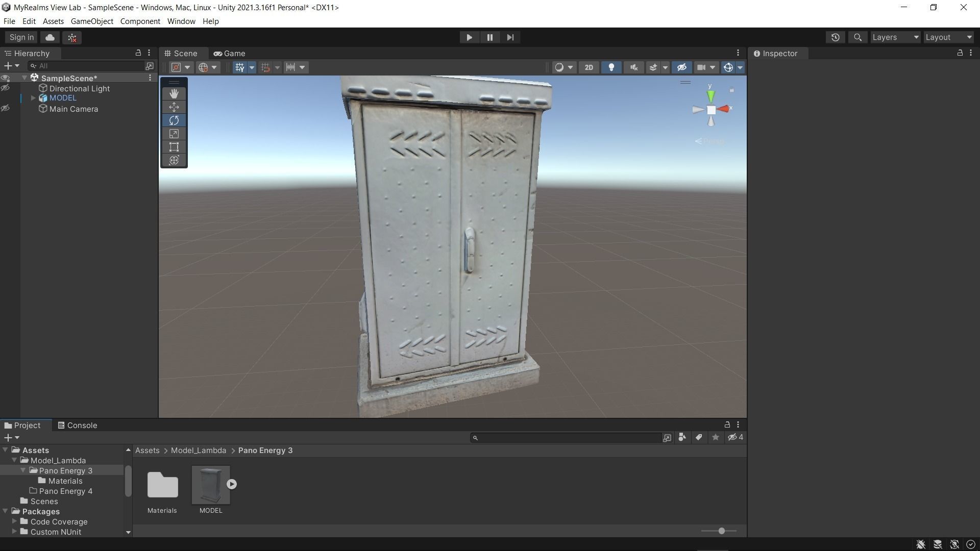The image size is (980, 551).
Task: Click Model_Lambda in the breadcrumb path
Action: [198, 450]
